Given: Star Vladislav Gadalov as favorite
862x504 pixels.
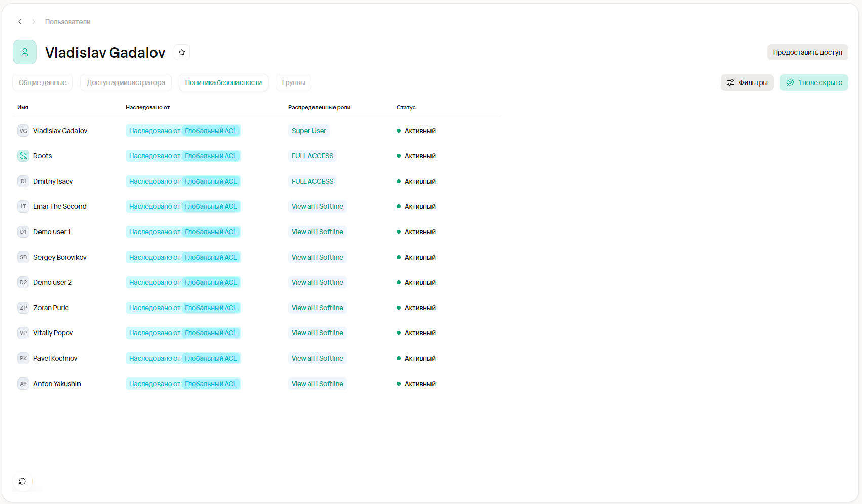Looking at the screenshot, I should coord(182,52).
